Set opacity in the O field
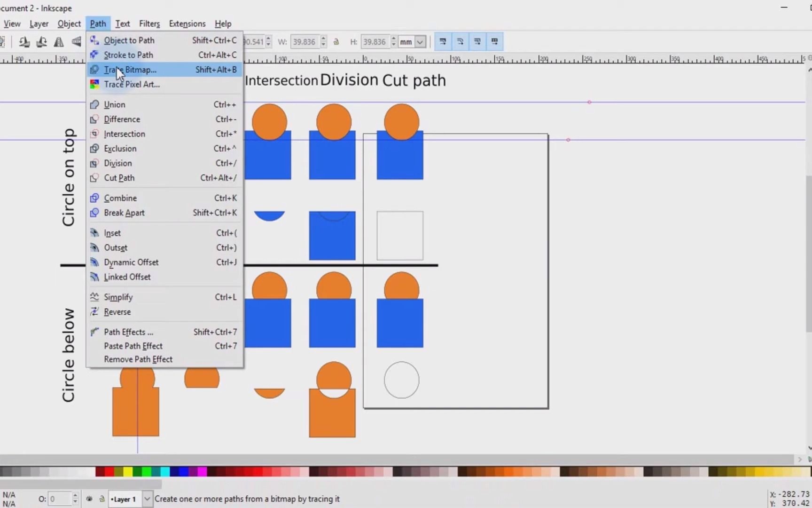Screen dimensions: 812x508 (60, 499)
